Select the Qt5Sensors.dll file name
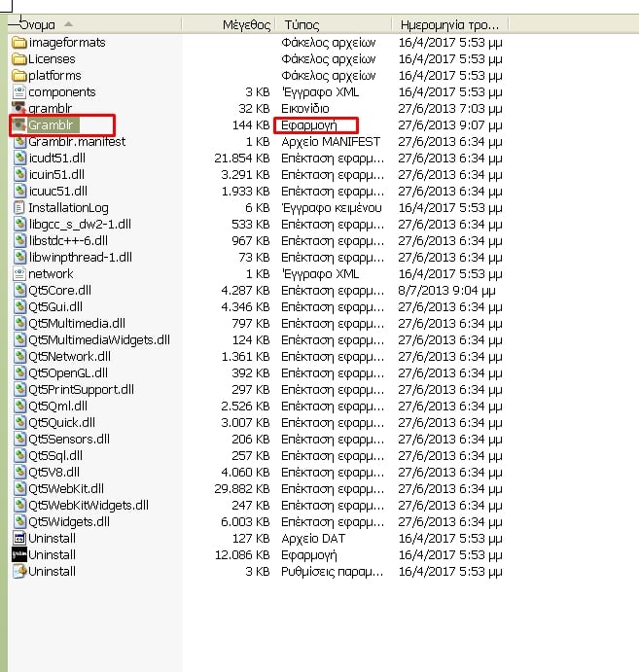Image resolution: width=639 pixels, height=672 pixels. 69,440
